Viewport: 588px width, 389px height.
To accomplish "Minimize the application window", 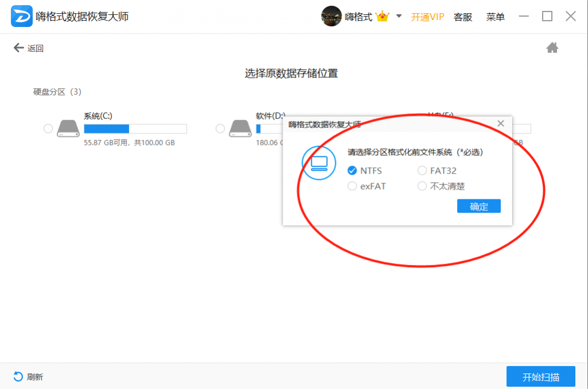I will tap(524, 16).
